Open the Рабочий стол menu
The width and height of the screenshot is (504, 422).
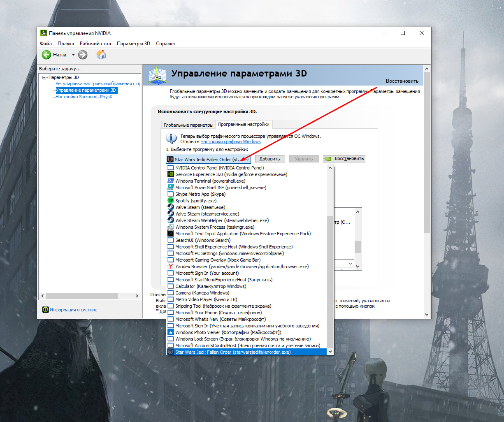point(95,44)
